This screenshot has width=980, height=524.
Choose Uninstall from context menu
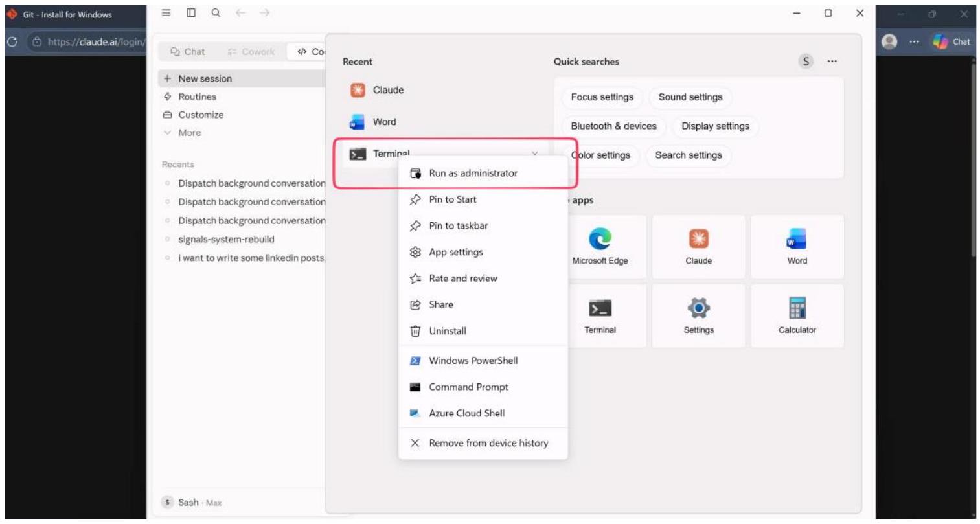[483, 330]
